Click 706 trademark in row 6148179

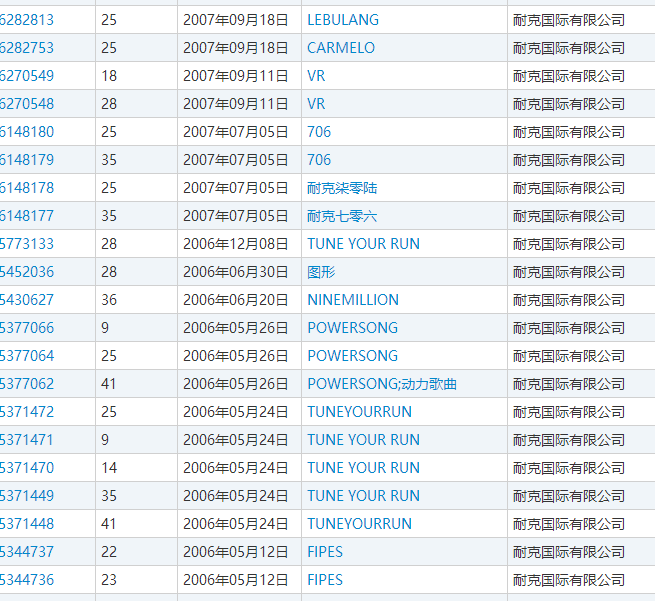pos(319,160)
